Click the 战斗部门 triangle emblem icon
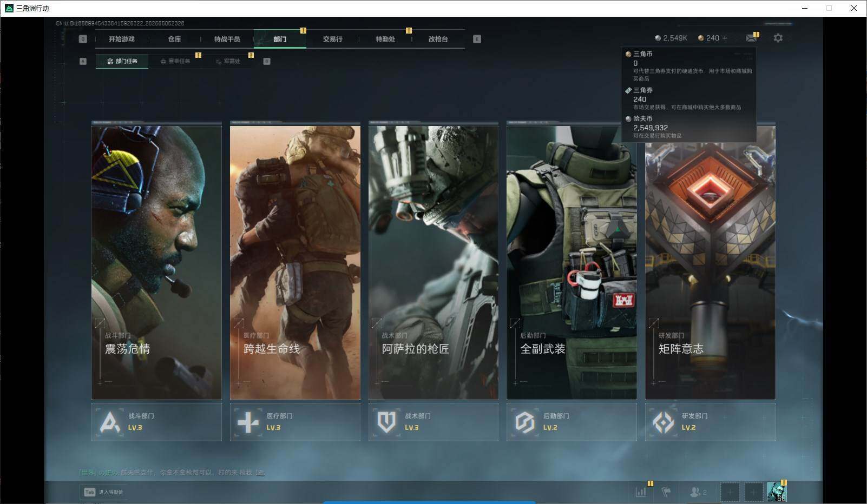This screenshot has width=867, height=504. pyautogui.click(x=110, y=422)
